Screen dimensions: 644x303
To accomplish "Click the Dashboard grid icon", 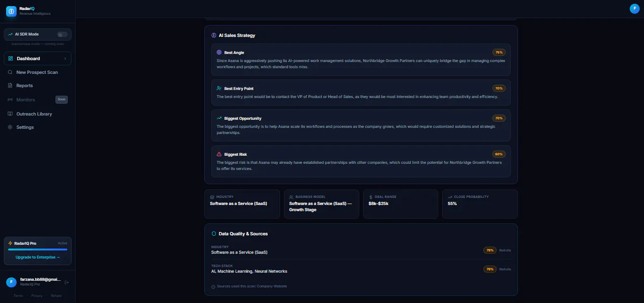I will point(10,58).
